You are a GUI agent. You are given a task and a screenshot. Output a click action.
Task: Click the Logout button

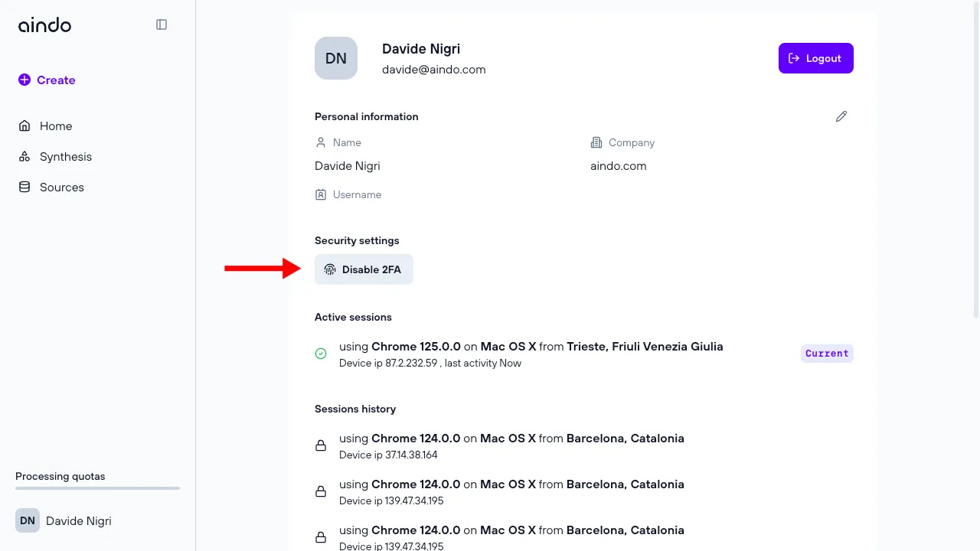pyautogui.click(x=815, y=58)
